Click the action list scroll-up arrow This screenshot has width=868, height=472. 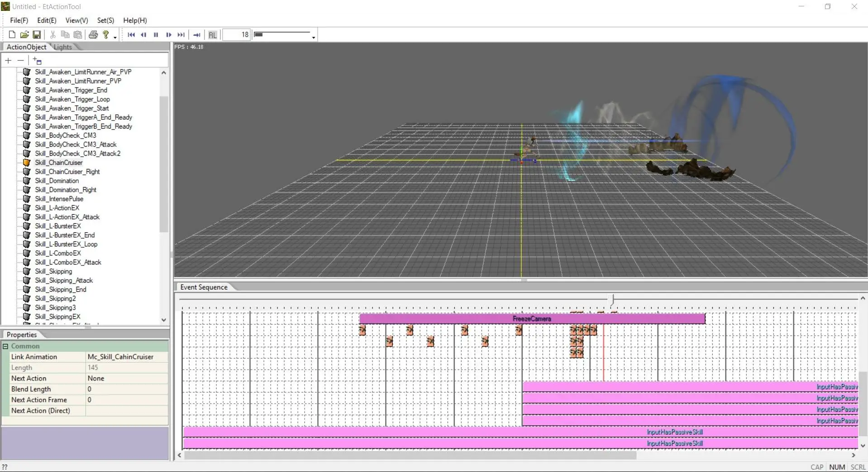164,72
